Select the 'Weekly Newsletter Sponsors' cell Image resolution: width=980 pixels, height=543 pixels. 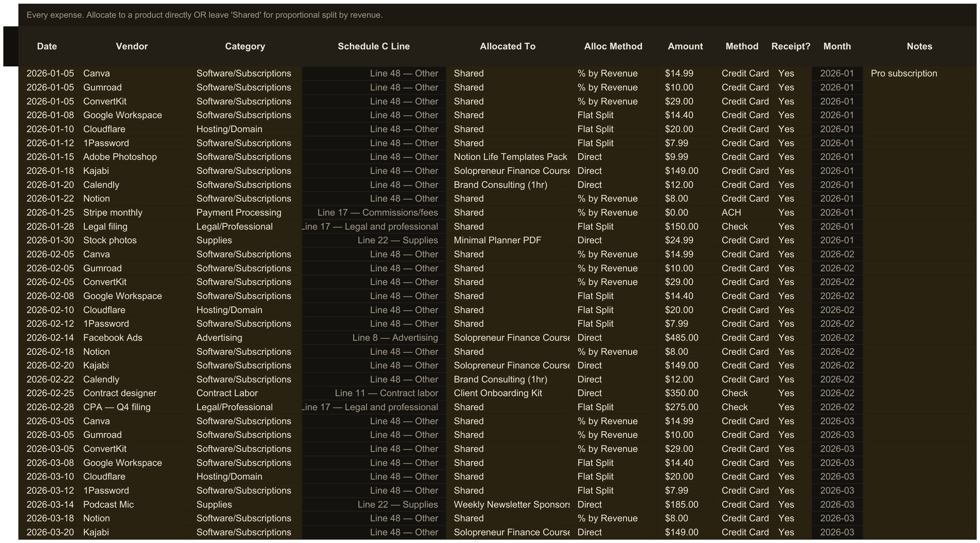507,505
